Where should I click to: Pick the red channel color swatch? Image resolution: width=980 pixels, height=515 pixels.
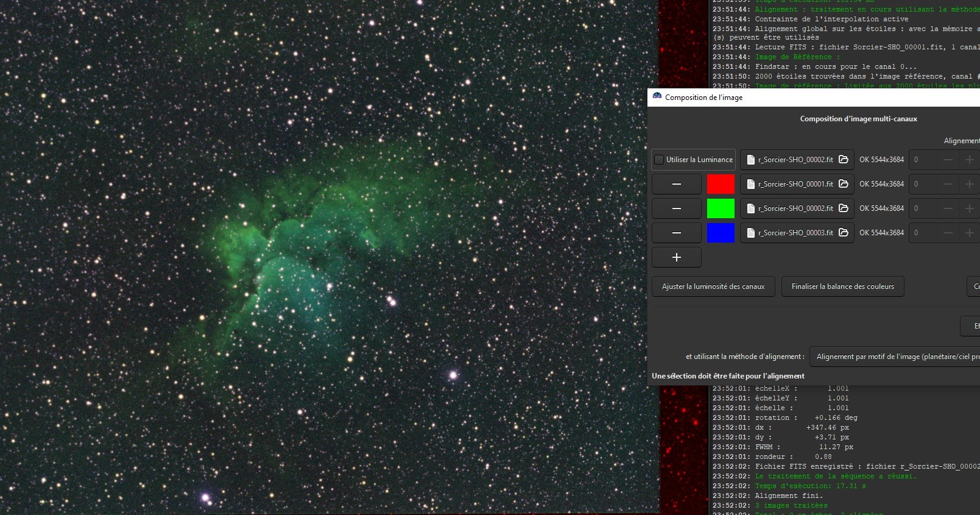click(721, 184)
